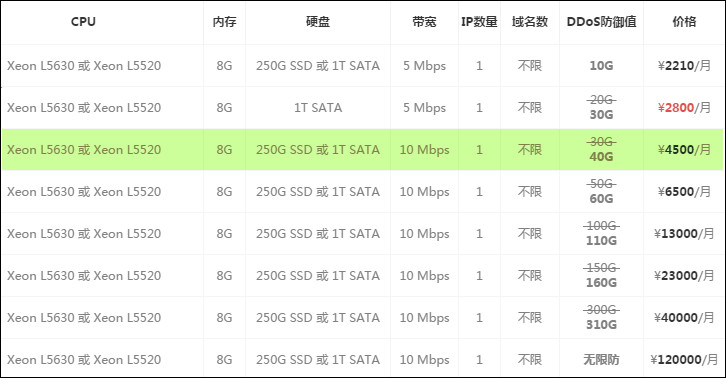
Task: Select the 1T SATA disk cell
Action: pos(318,108)
